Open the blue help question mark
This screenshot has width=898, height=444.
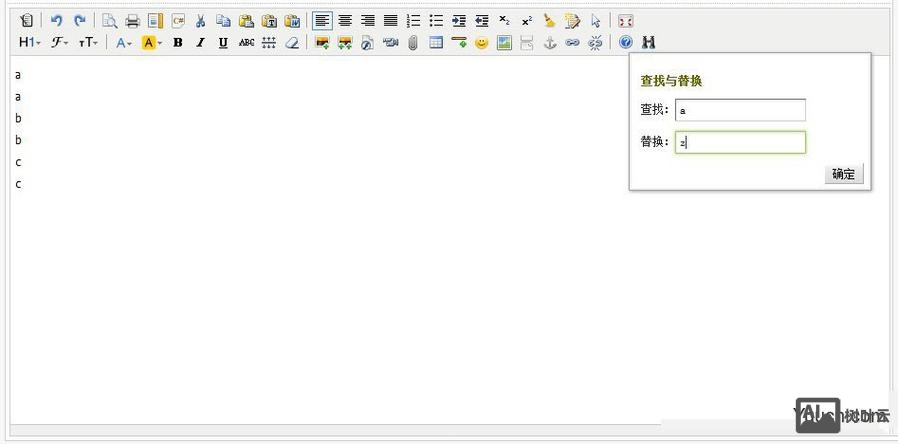pos(625,42)
